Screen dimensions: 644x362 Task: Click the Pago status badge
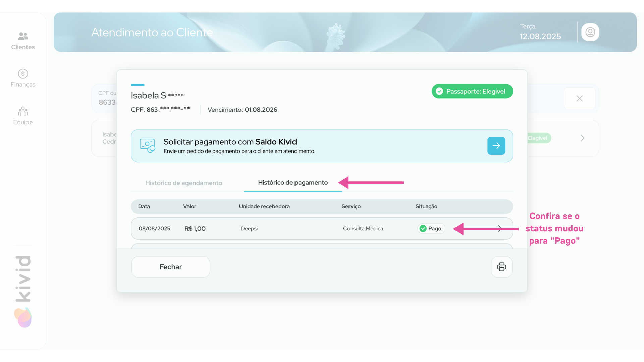click(431, 229)
